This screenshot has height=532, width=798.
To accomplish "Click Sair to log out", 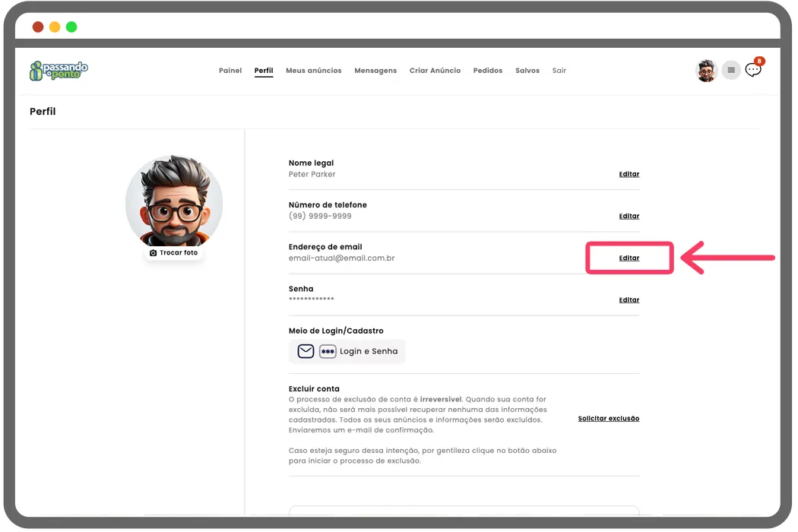I will tap(559, 71).
